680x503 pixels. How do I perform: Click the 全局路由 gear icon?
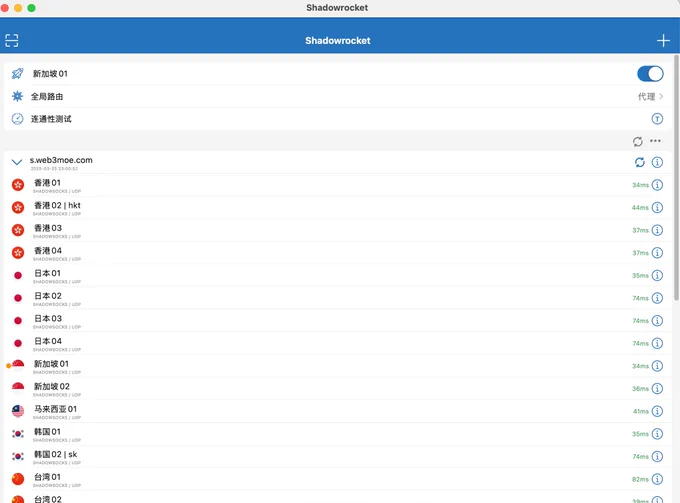pyautogui.click(x=17, y=96)
